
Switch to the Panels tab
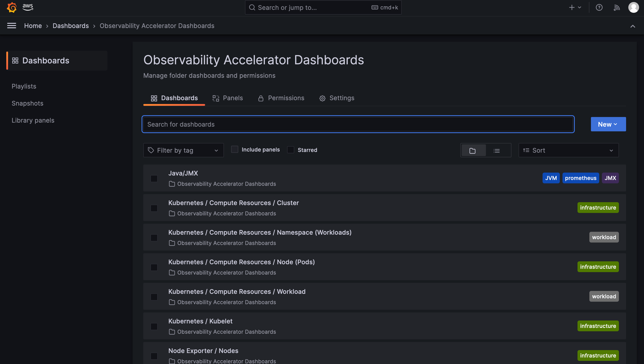(228, 98)
